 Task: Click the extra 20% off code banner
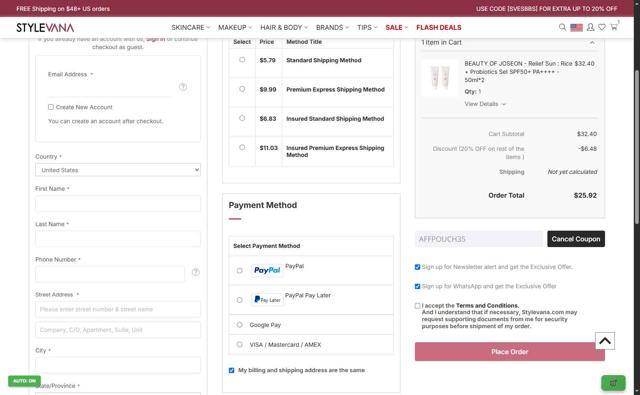547,9
